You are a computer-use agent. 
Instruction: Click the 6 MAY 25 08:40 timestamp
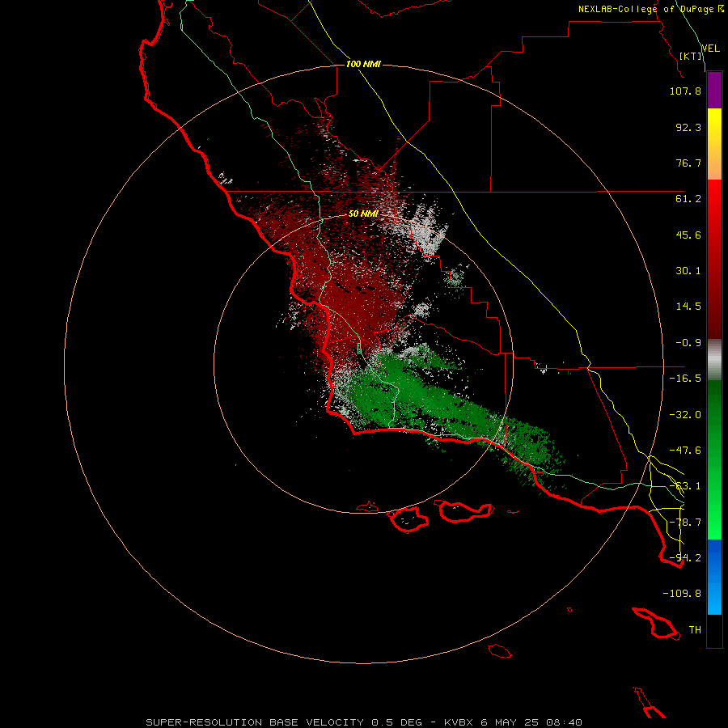coord(533,722)
